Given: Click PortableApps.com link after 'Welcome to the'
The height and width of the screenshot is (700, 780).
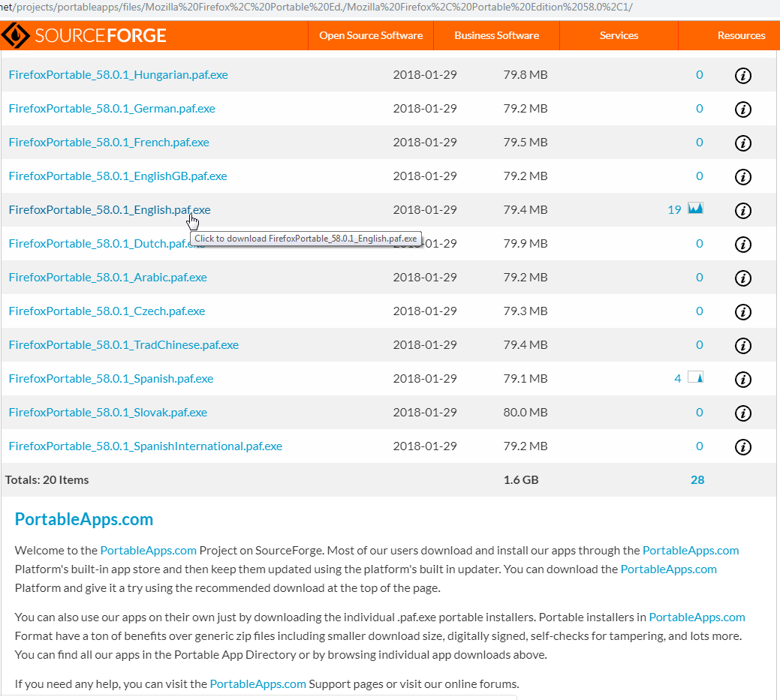Looking at the screenshot, I should tap(148, 551).
